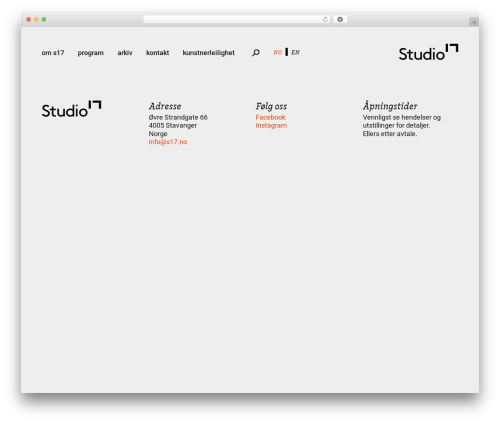
Task: Open kunstnerleilighet menu item
Action: click(209, 53)
